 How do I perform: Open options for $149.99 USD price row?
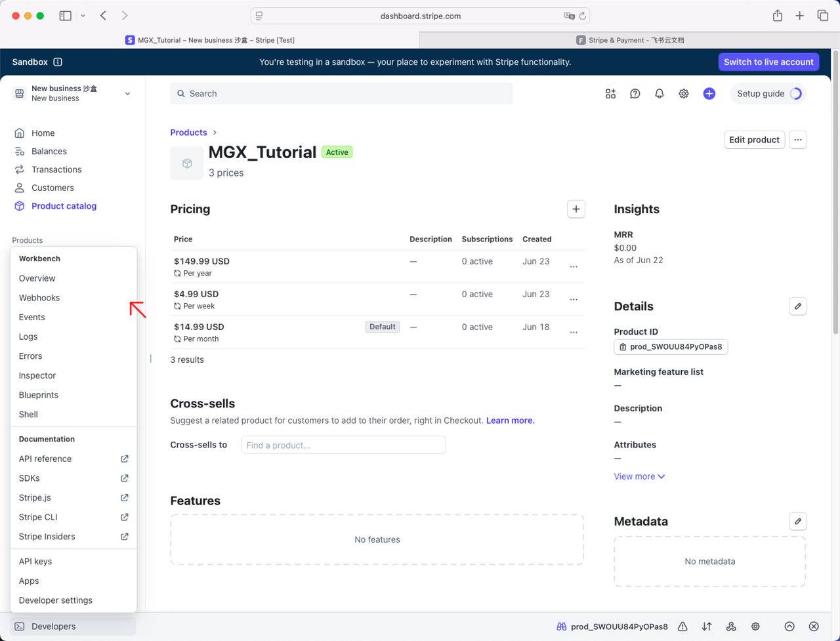[x=574, y=267]
